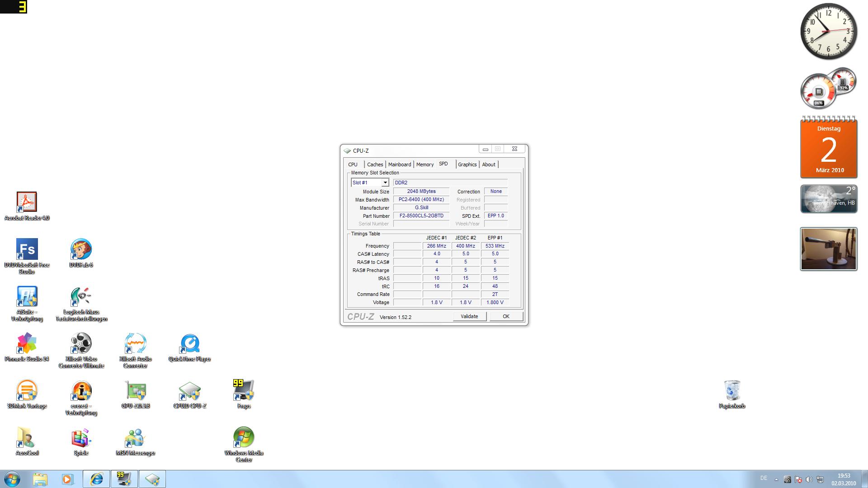868x488 pixels.
Task: Open the Windows Media Center shortcut
Action: [x=244, y=438]
